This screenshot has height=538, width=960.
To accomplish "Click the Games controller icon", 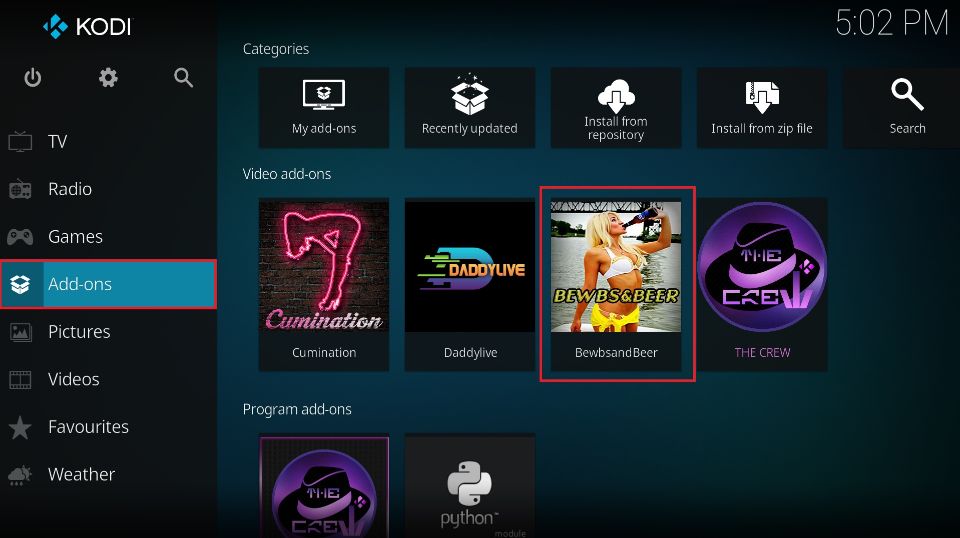I will [20, 236].
